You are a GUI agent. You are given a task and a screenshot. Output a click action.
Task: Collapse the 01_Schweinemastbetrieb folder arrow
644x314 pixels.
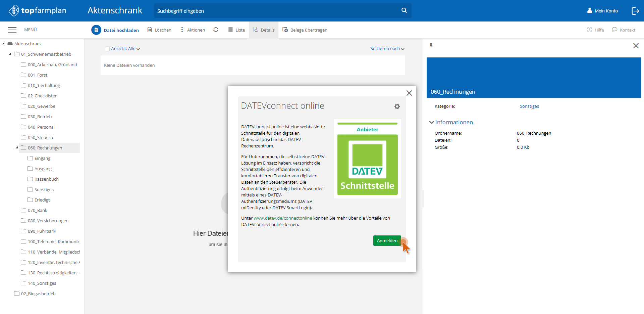10,54
